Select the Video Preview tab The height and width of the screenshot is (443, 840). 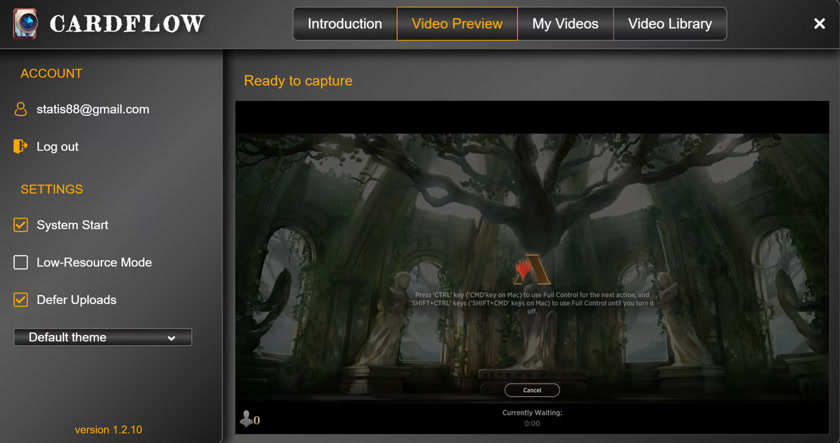(457, 24)
